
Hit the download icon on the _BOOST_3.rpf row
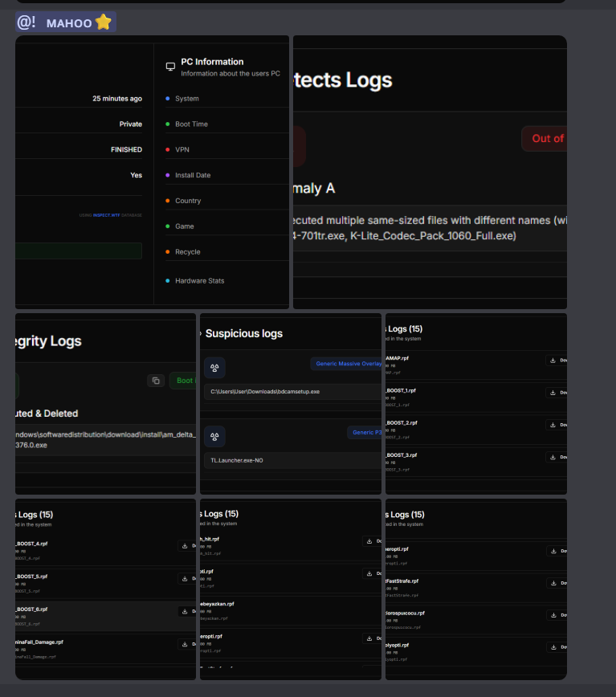[553, 457]
